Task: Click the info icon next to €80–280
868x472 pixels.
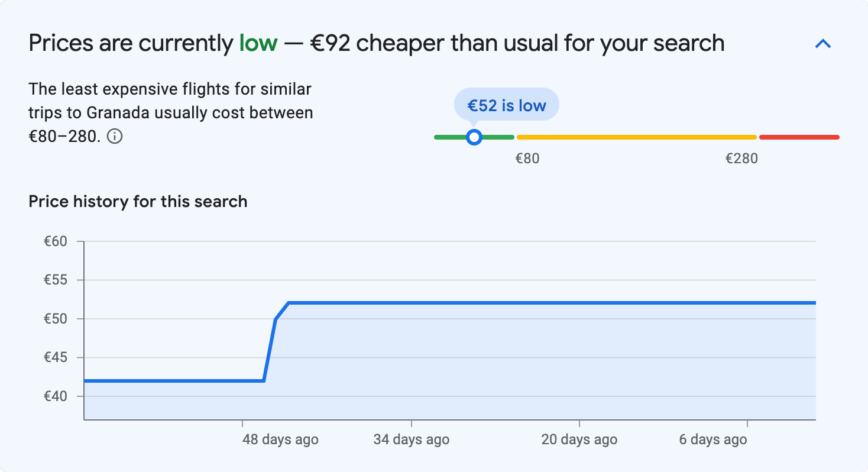Action: (x=116, y=136)
